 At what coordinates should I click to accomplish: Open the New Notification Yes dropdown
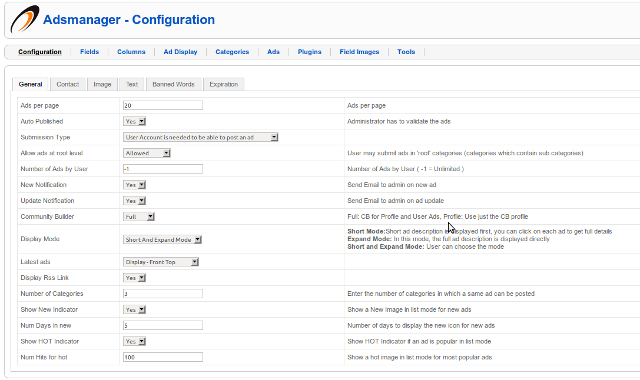134,185
